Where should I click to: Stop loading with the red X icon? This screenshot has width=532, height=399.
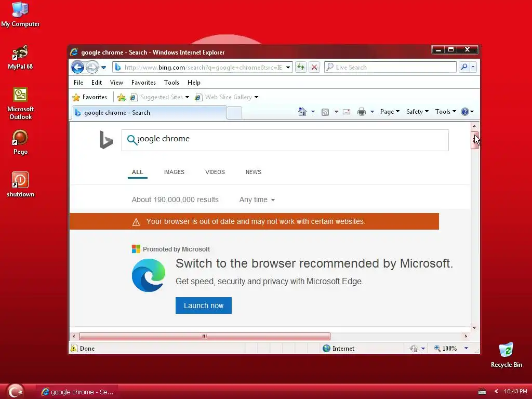pos(314,67)
